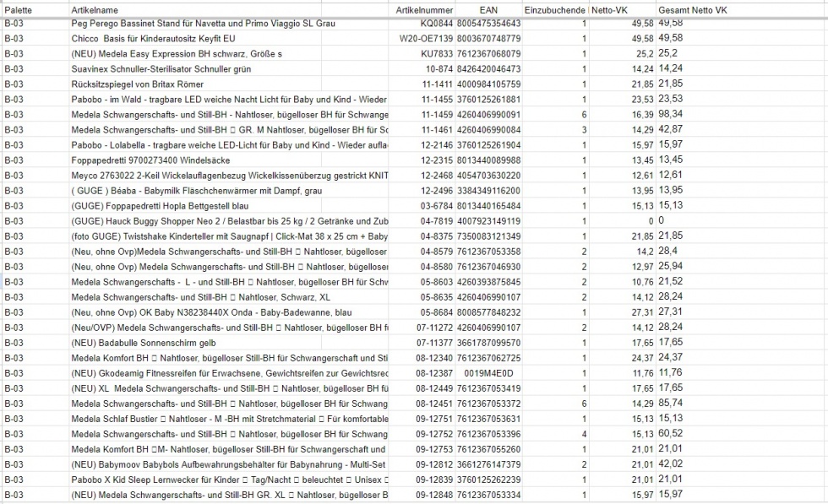The width and height of the screenshot is (828, 504).
Task: Select the total value 11,76
Action: [671, 374]
